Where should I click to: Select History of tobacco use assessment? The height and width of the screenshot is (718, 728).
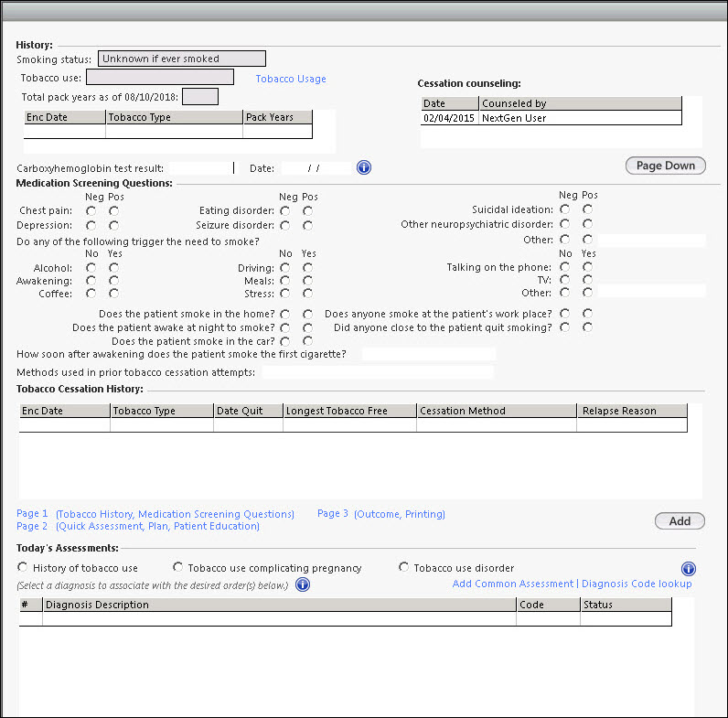tap(22, 567)
